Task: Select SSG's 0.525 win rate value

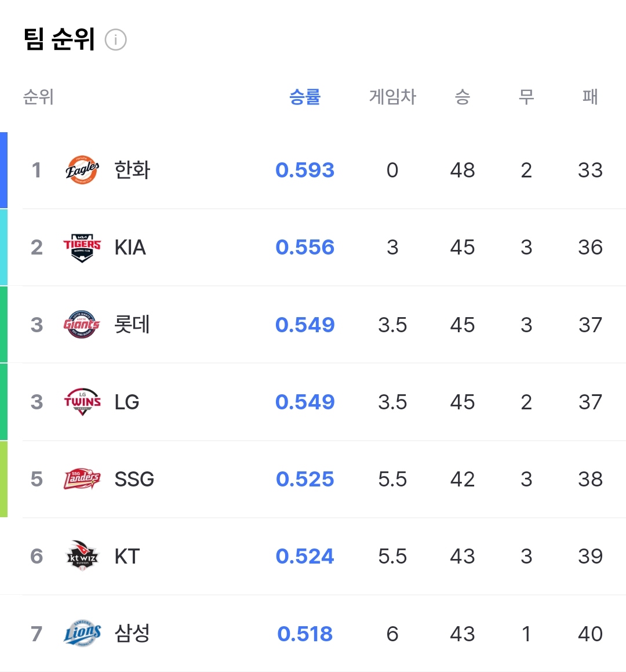Action: click(x=305, y=480)
